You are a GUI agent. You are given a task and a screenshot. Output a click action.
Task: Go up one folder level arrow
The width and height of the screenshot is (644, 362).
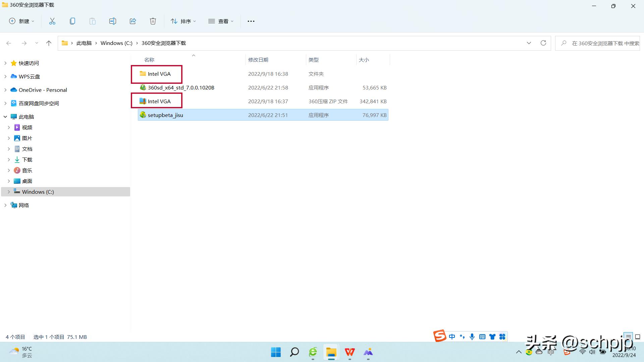pyautogui.click(x=49, y=43)
